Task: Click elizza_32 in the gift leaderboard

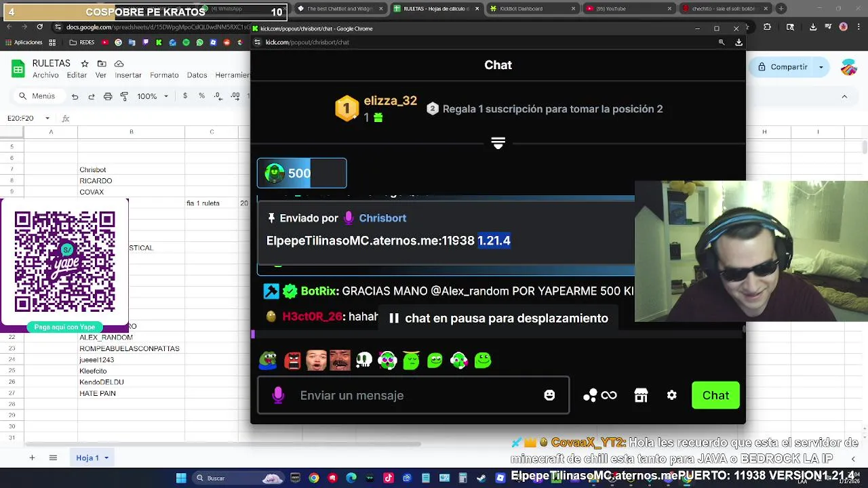Action: point(390,101)
